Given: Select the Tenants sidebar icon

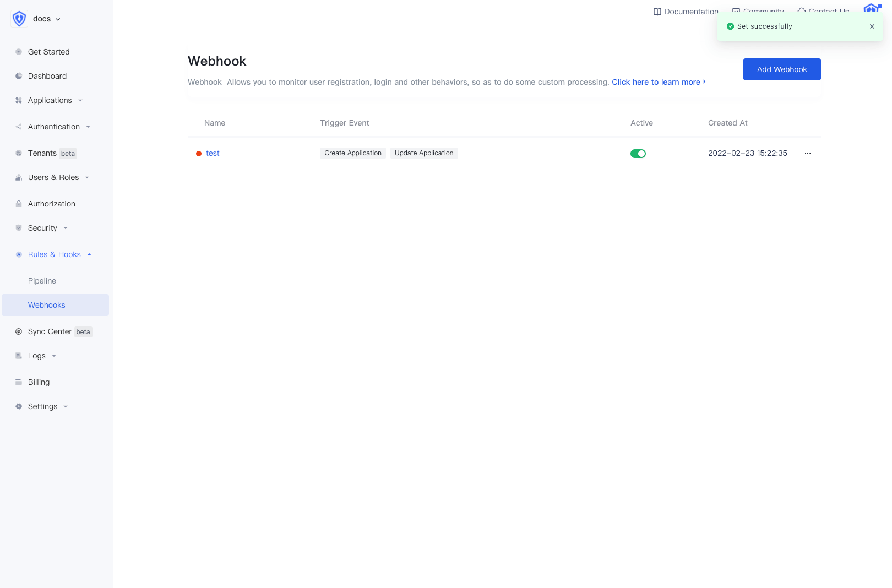Looking at the screenshot, I should click(18, 153).
